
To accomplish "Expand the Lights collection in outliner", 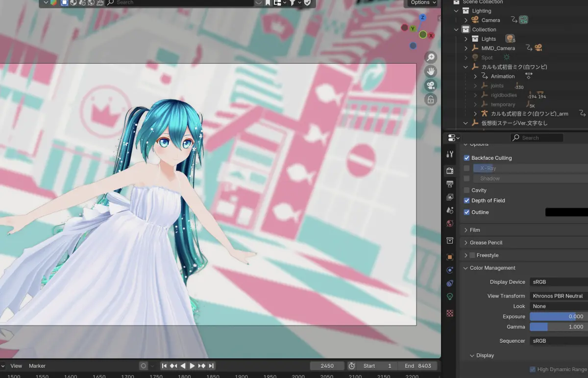I will tap(465, 39).
